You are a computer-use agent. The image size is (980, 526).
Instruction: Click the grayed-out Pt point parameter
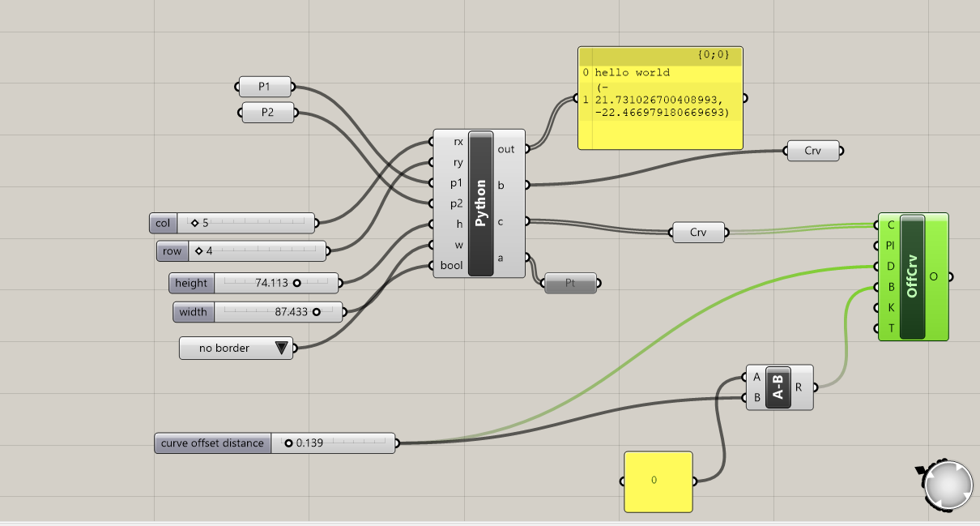point(571,282)
